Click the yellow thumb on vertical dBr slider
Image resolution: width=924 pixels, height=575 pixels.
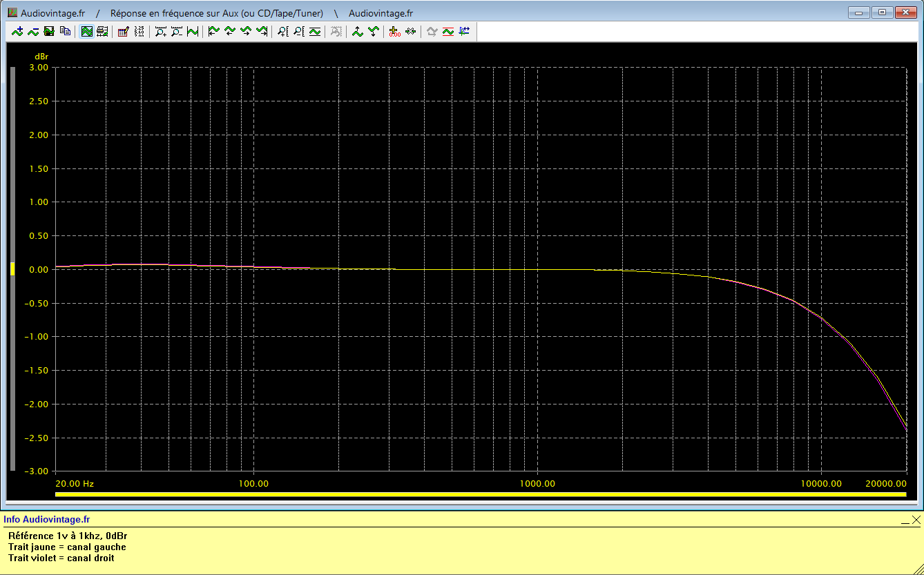click(x=12, y=269)
